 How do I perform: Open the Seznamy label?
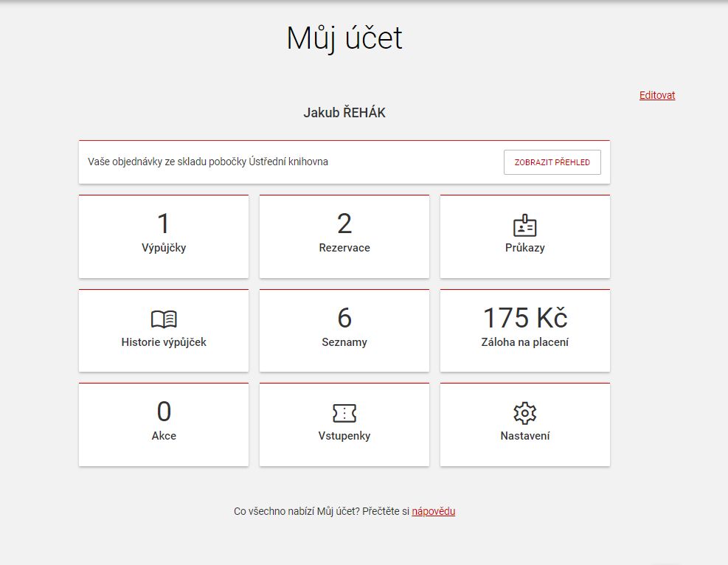[x=344, y=342]
